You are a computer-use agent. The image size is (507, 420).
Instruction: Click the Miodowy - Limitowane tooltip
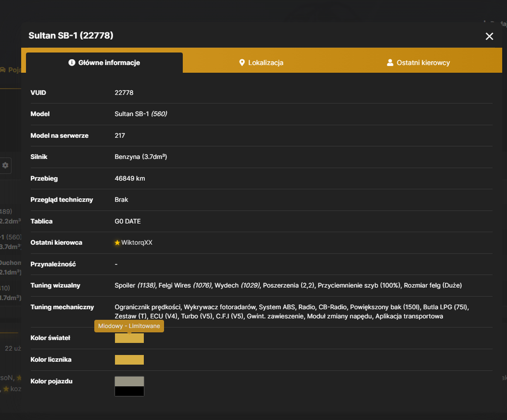[129, 326]
